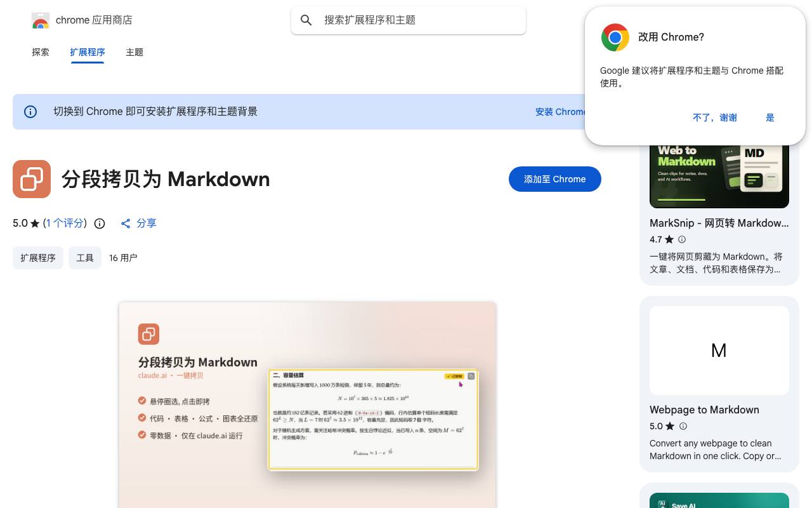
Task: Click the description 'Convert any webpage to clean Markdown'
Action: click(x=716, y=450)
